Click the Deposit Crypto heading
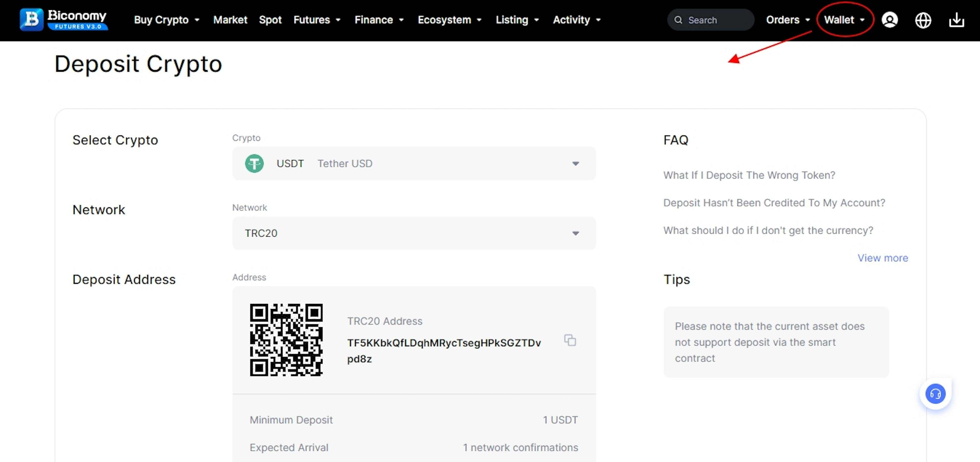This screenshot has width=980, height=462. (138, 64)
